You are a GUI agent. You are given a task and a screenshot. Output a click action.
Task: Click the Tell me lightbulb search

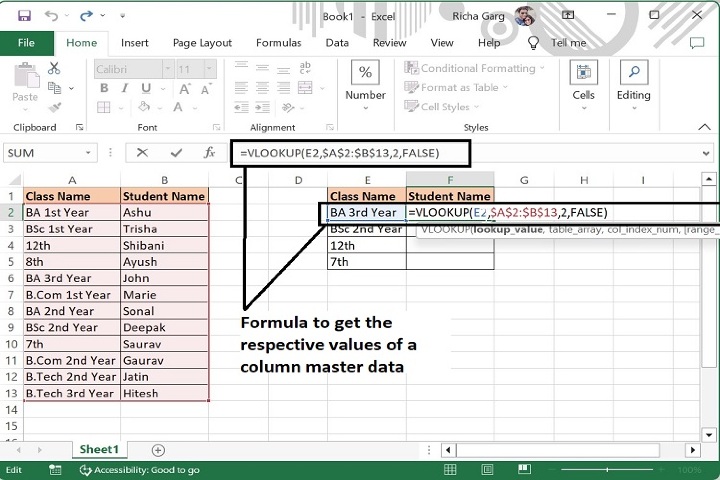(533, 43)
